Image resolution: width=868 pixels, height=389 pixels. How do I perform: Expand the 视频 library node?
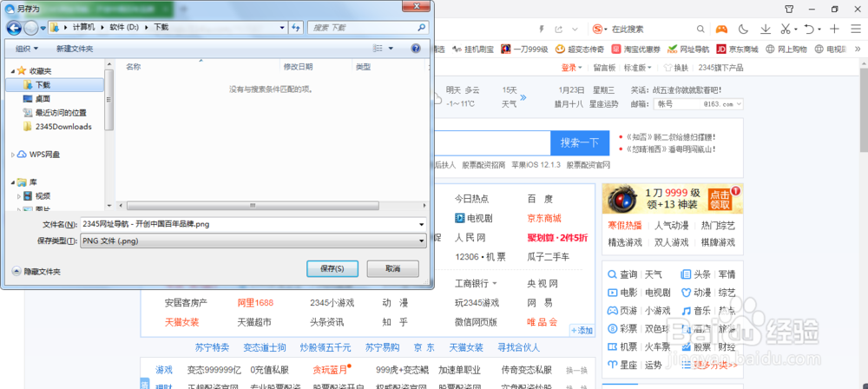pyautogui.click(x=19, y=195)
